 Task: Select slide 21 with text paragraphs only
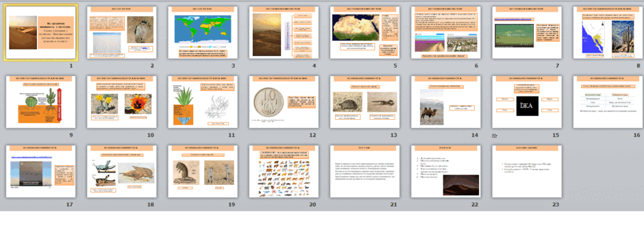click(x=365, y=171)
